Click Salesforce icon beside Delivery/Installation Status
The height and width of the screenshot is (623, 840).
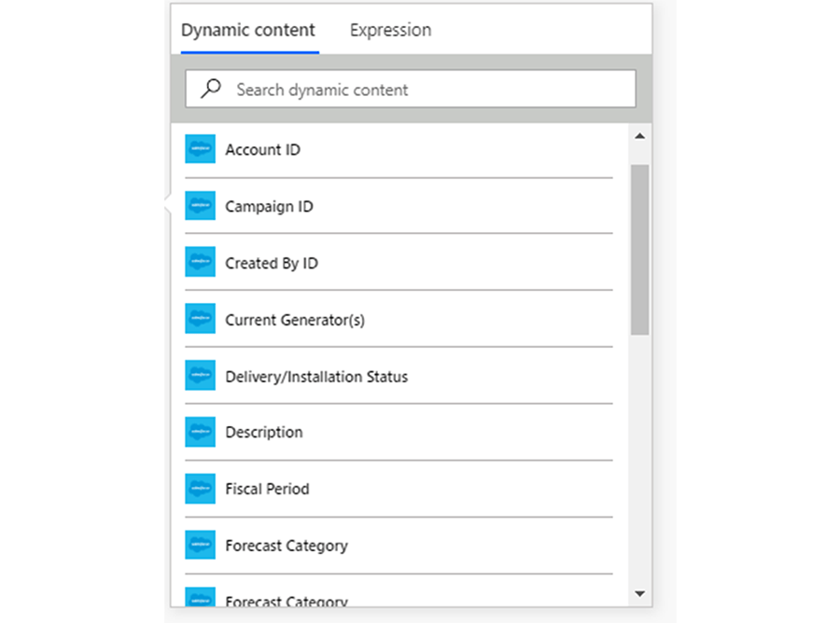(200, 375)
